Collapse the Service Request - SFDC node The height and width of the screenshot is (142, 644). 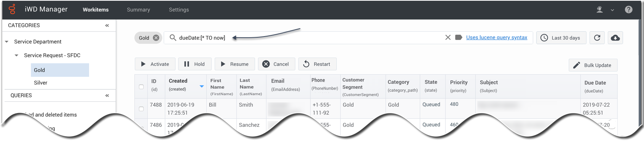16,56
